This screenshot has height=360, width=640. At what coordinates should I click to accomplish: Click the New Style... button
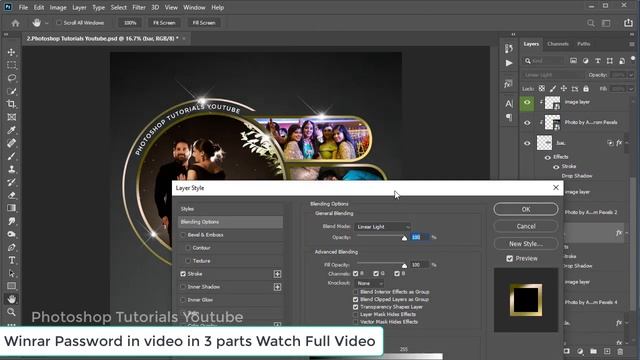pos(526,244)
